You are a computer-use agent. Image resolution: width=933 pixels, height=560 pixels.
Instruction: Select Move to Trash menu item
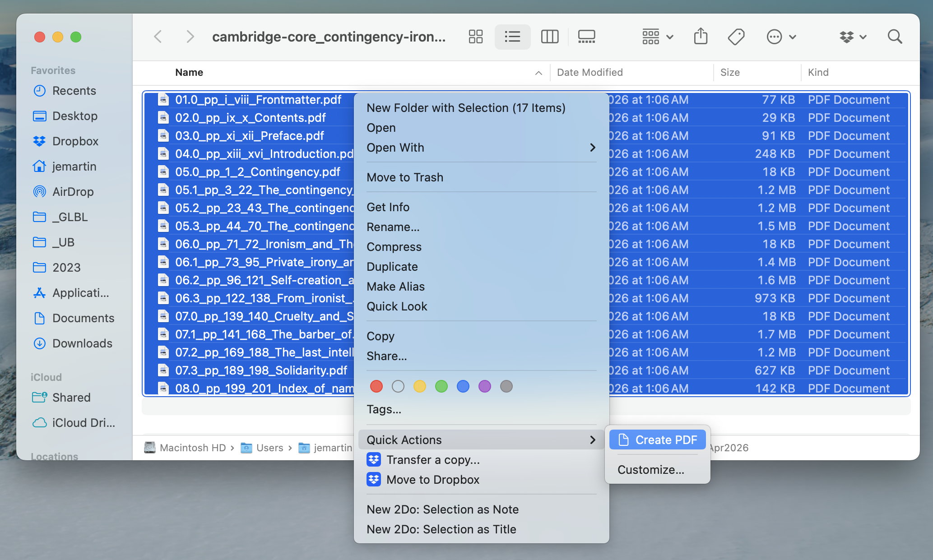(x=405, y=177)
